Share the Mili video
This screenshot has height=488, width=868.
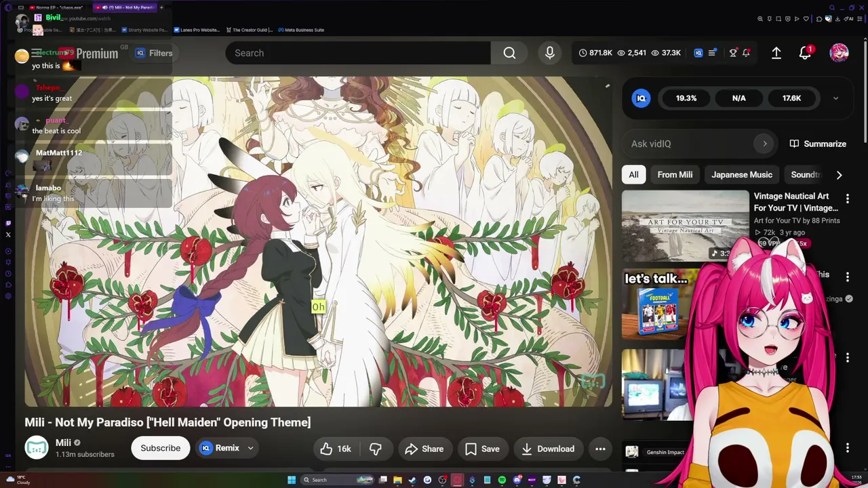[x=424, y=449]
